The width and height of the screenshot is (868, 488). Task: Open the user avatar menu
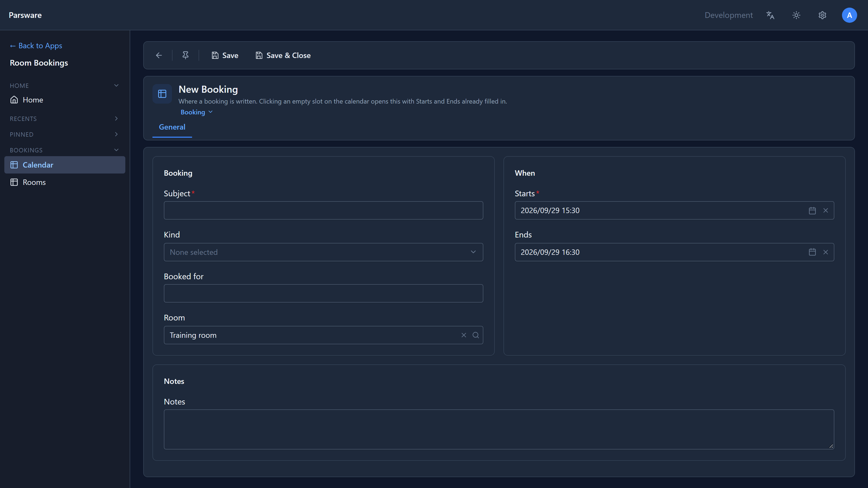(849, 15)
